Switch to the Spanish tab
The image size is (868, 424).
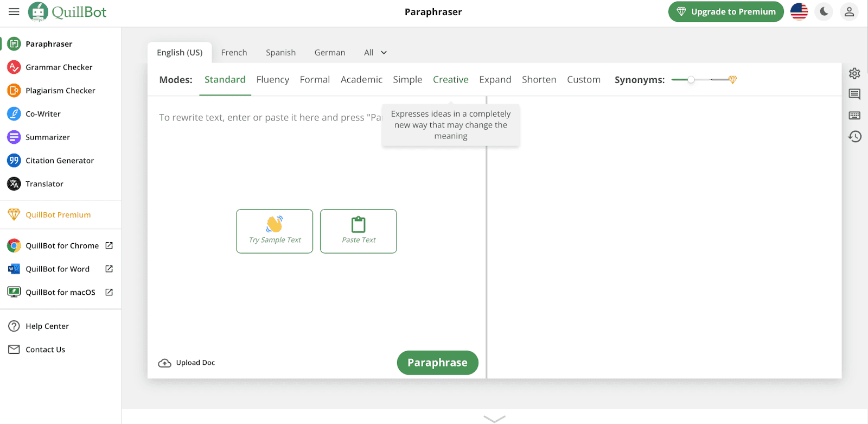click(x=280, y=53)
